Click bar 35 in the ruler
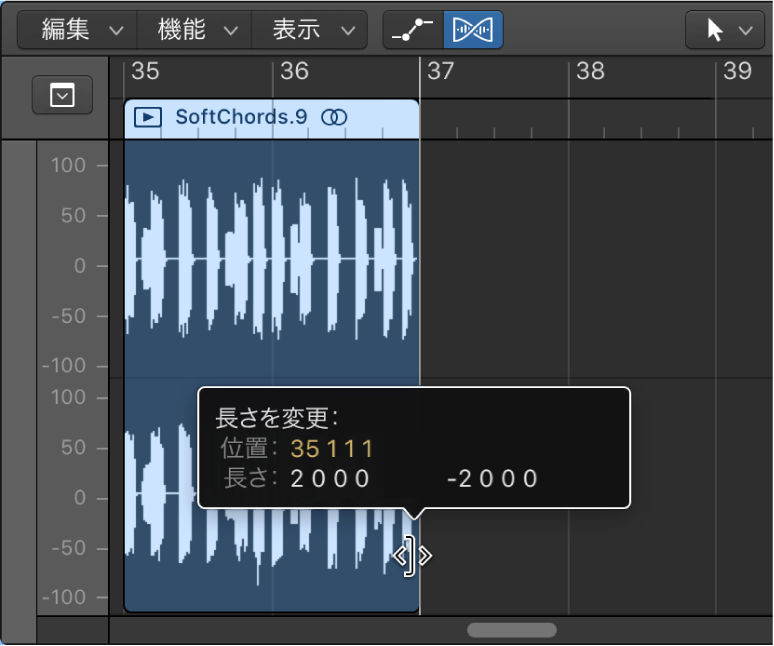774x646 pixels. click(146, 71)
